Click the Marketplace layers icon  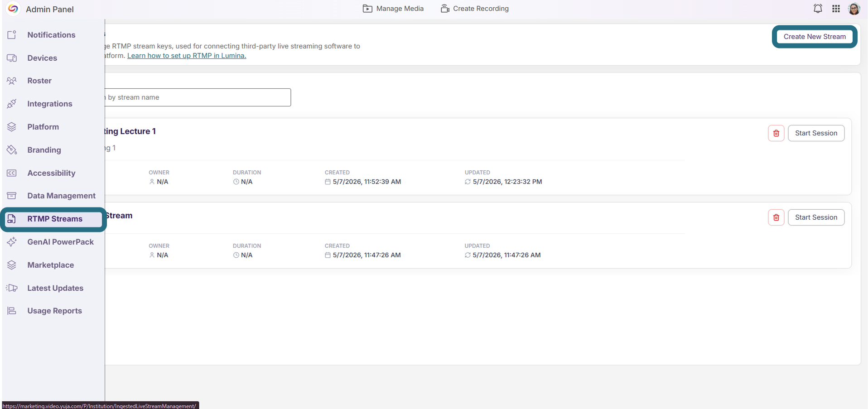coord(12,265)
